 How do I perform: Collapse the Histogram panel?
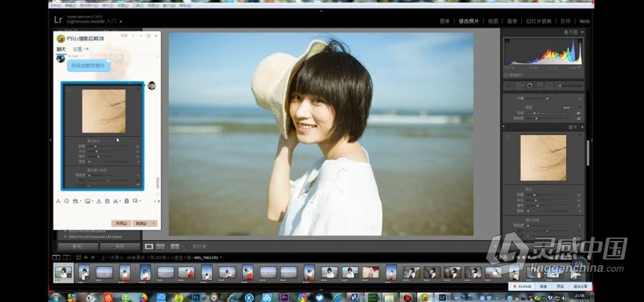click(x=582, y=32)
